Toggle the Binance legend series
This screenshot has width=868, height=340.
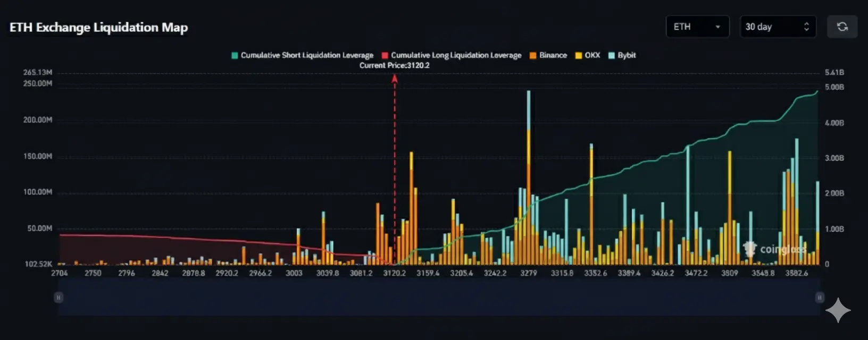548,55
